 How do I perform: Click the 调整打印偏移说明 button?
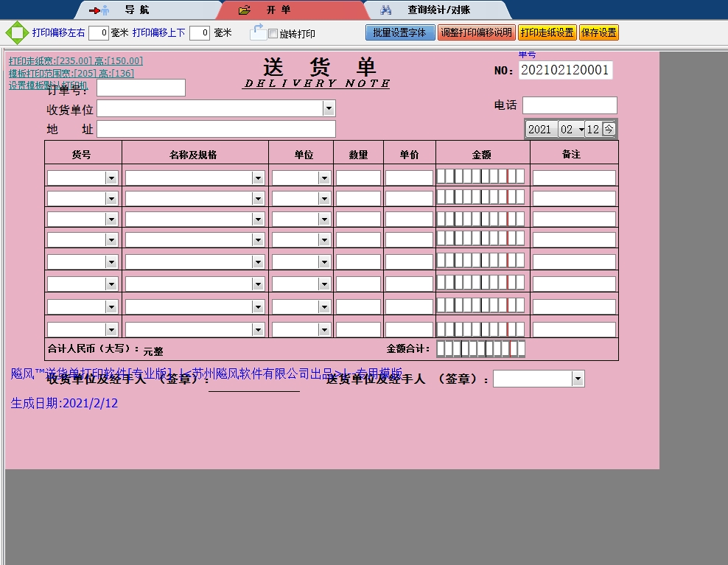click(476, 32)
